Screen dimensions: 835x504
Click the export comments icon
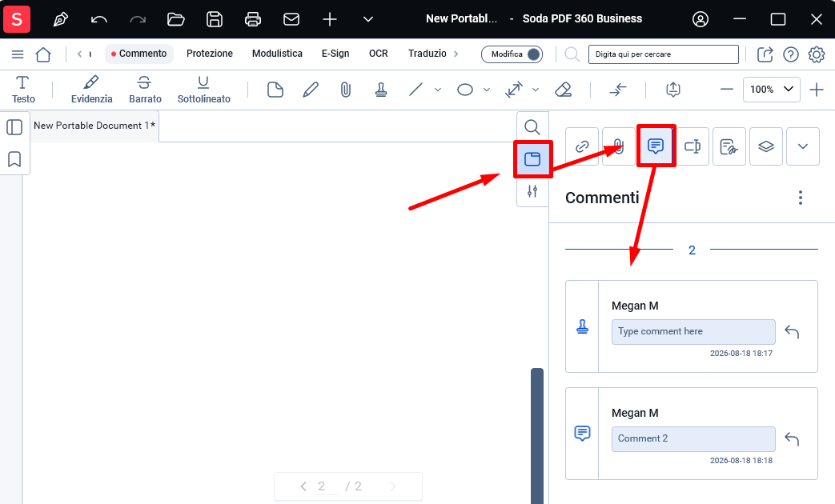673,90
